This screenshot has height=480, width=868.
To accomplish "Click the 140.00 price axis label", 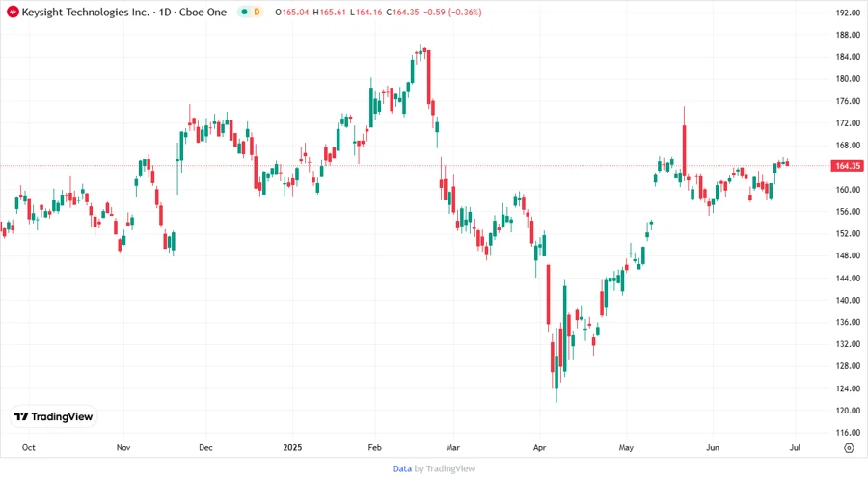I will [x=848, y=301].
